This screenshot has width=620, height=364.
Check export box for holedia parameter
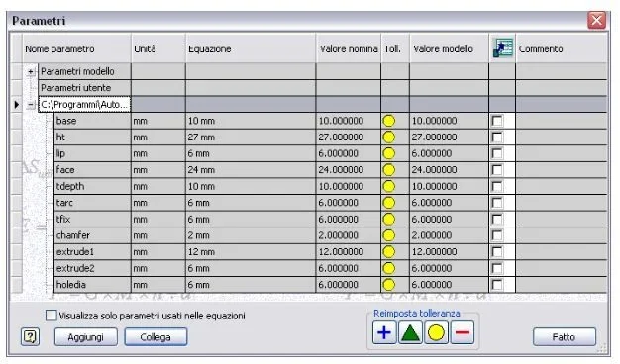click(497, 285)
